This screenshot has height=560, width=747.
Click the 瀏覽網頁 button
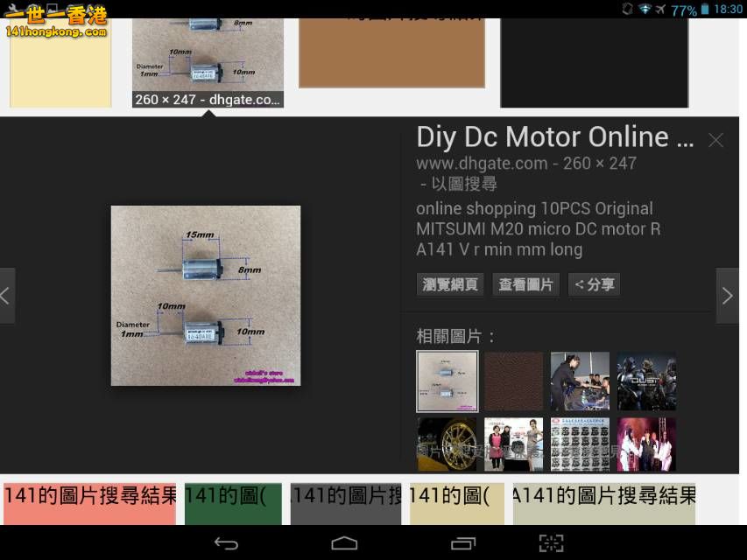[x=450, y=284]
